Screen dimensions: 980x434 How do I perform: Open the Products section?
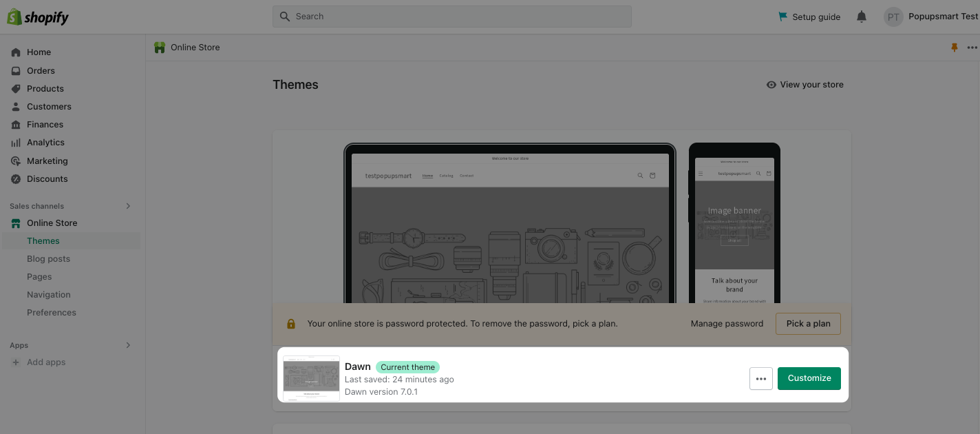[45, 88]
